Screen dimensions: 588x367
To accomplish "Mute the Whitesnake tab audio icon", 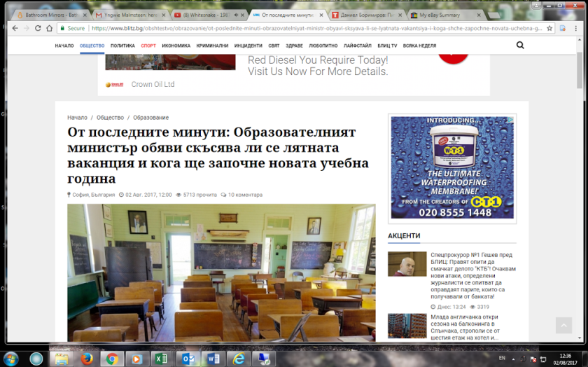I will 236,15.
